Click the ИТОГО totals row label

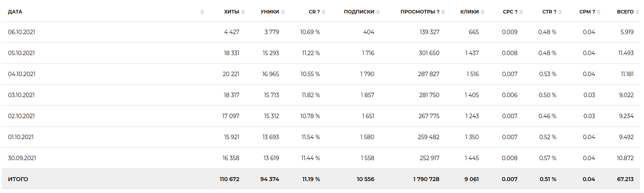(x=18, y=179)
